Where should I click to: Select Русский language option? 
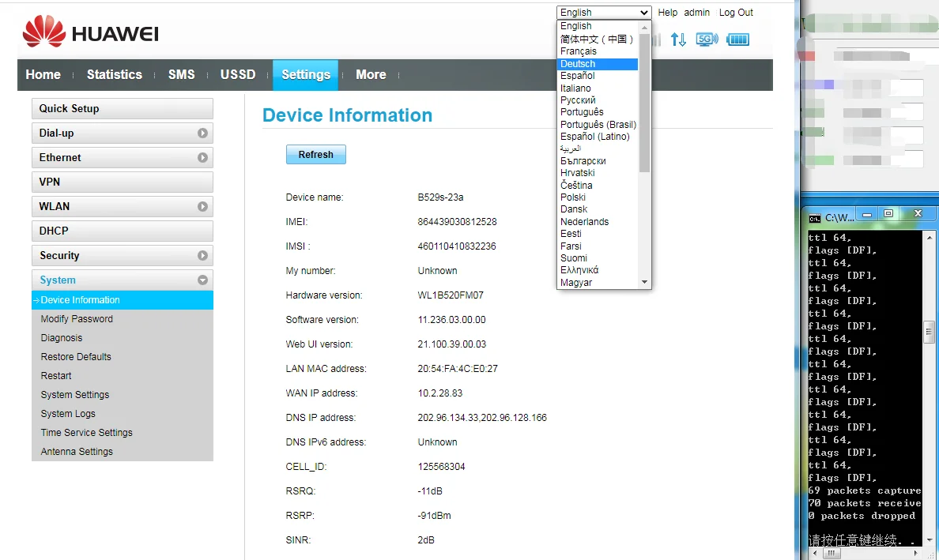(x=598, y=100)
